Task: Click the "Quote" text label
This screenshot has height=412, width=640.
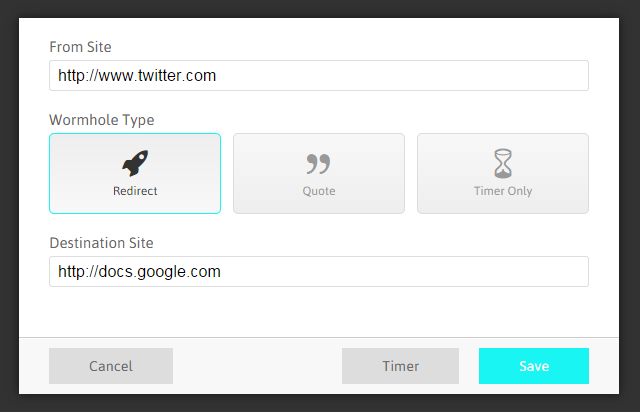Action: 318,191
